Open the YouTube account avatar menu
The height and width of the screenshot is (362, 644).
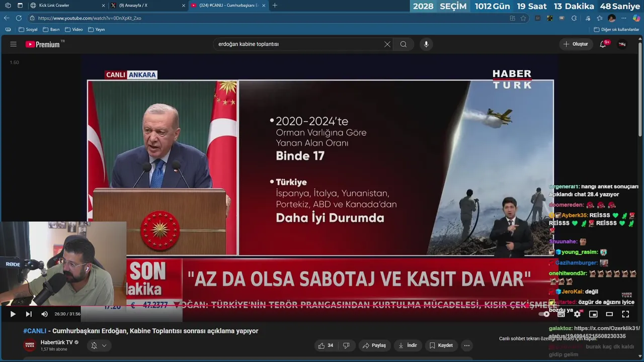[622, 44]
